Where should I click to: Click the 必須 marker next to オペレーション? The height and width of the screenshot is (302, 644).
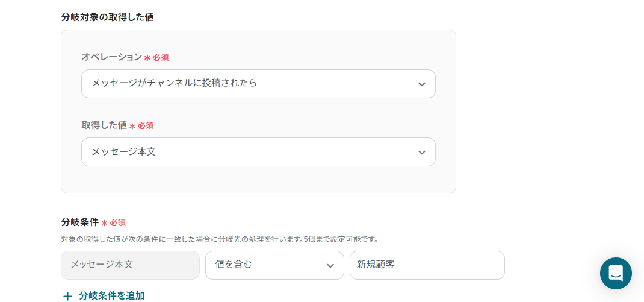click(x=161, y=58)
